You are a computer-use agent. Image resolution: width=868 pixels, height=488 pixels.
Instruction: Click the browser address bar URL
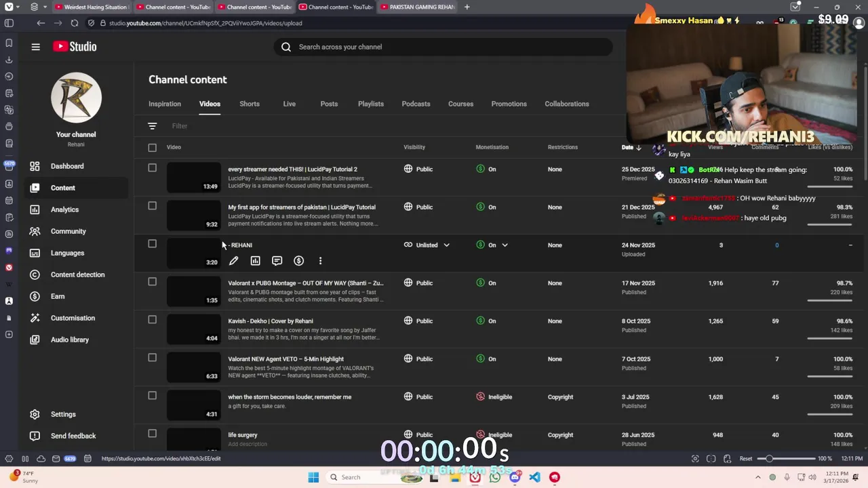[205, 23]
